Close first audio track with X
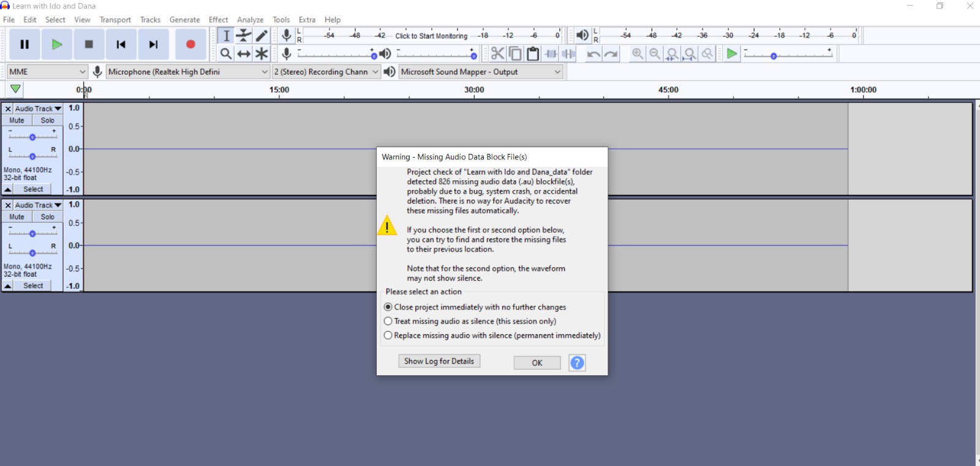 tap(8, 109)
